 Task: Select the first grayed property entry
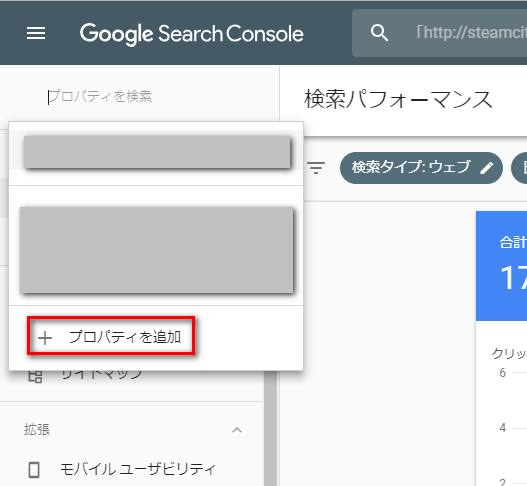point(157,152)
